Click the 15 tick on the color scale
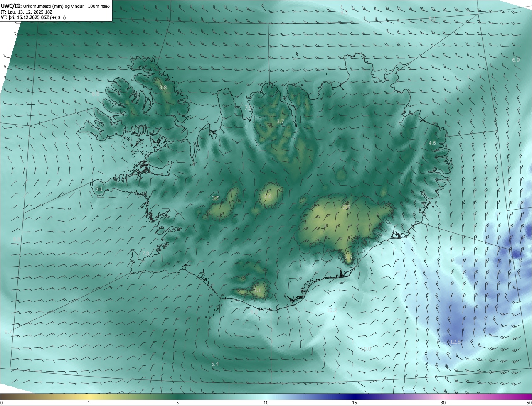Viewport: 532px width, 406px height. click(355, 403)
